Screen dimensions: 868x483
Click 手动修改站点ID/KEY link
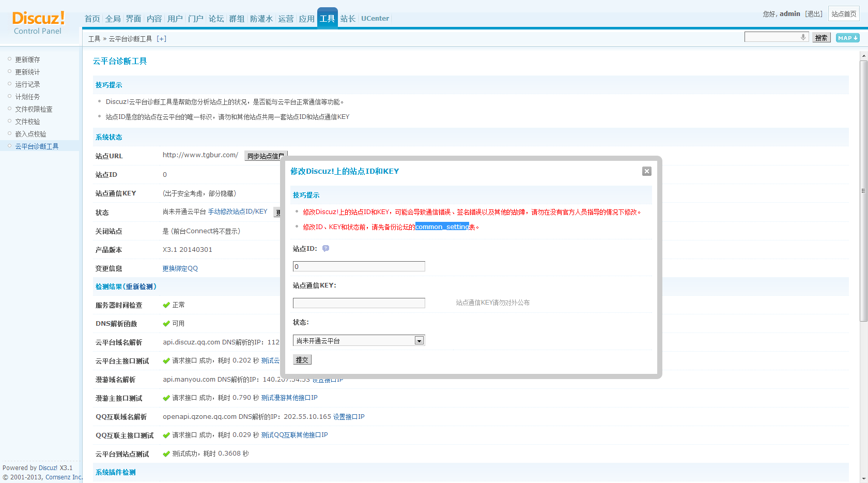238,212
